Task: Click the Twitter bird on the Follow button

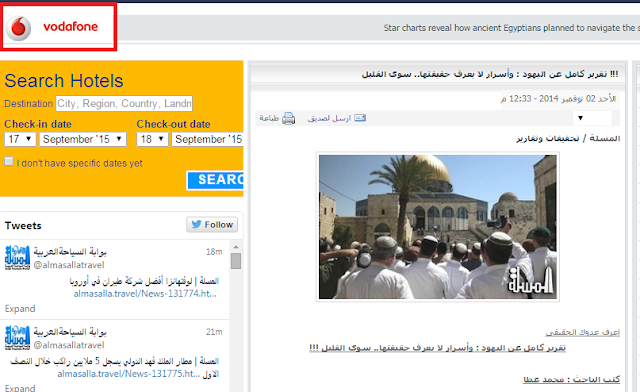Action: point(196,225)
